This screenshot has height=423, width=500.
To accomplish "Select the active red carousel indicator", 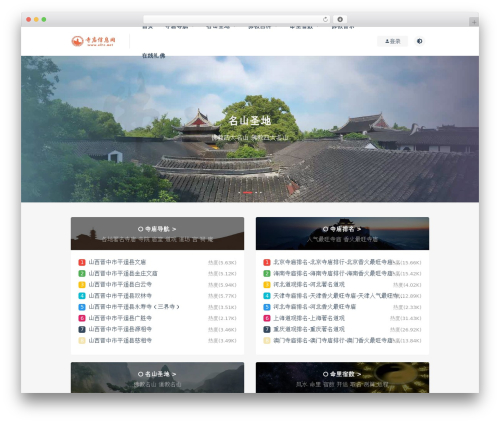I will [x=247, y=192].
